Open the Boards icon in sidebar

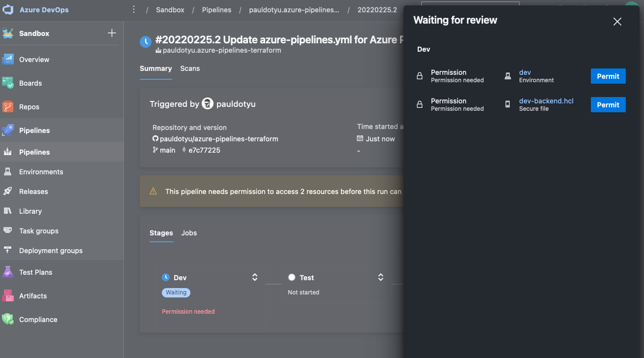(x=8, y=83)
